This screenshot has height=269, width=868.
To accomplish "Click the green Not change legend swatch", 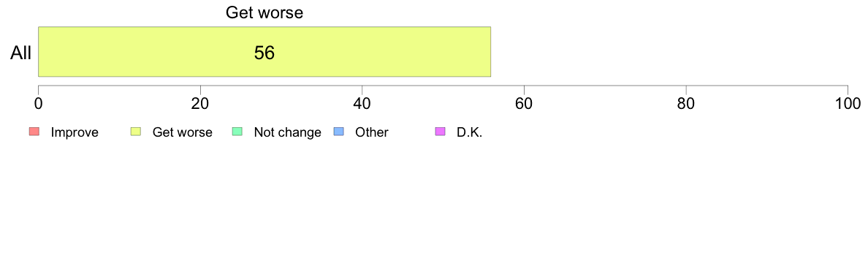I will 237,132.
